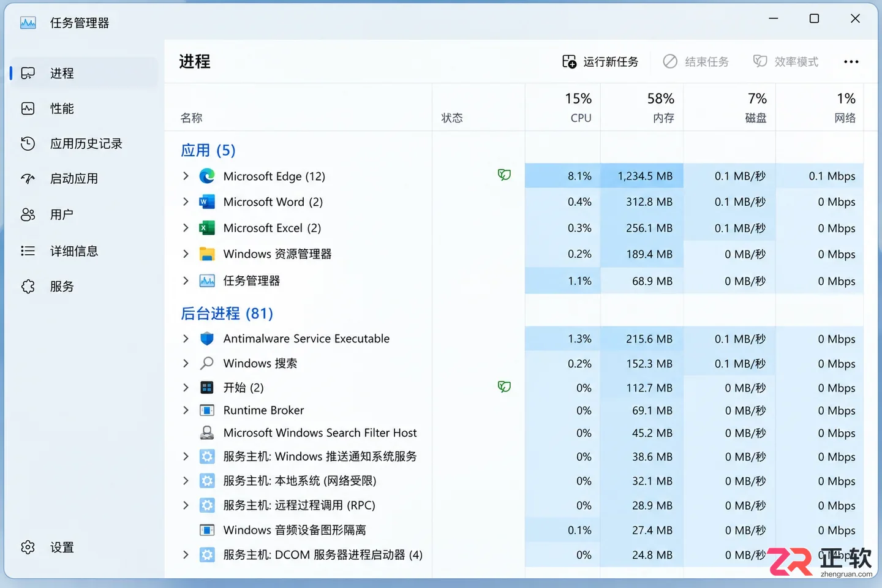882x588 pixels.
Task: Switch to the 用户 page
Action: [x=85, y=214]
